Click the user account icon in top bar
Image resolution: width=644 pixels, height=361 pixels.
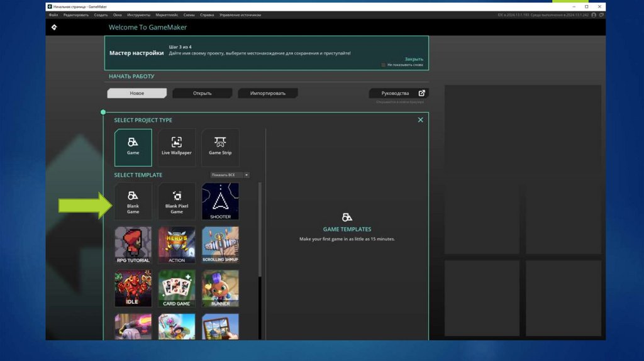pos(594,14)
